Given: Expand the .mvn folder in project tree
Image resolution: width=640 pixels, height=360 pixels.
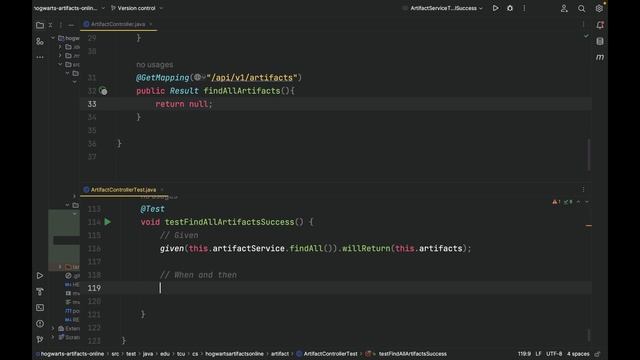Looking at the screenshot, I should coord(60,56).
